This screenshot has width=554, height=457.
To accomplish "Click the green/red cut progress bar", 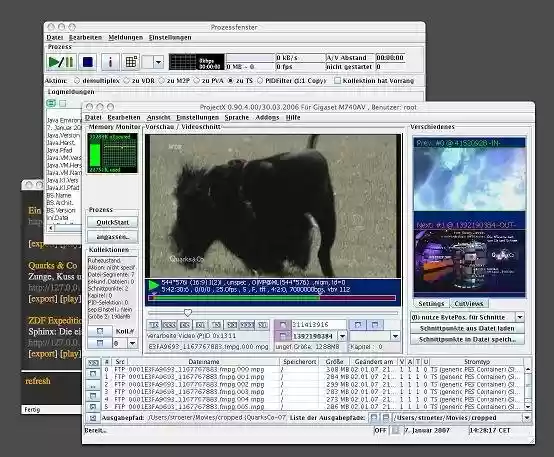I will point(272,298).
